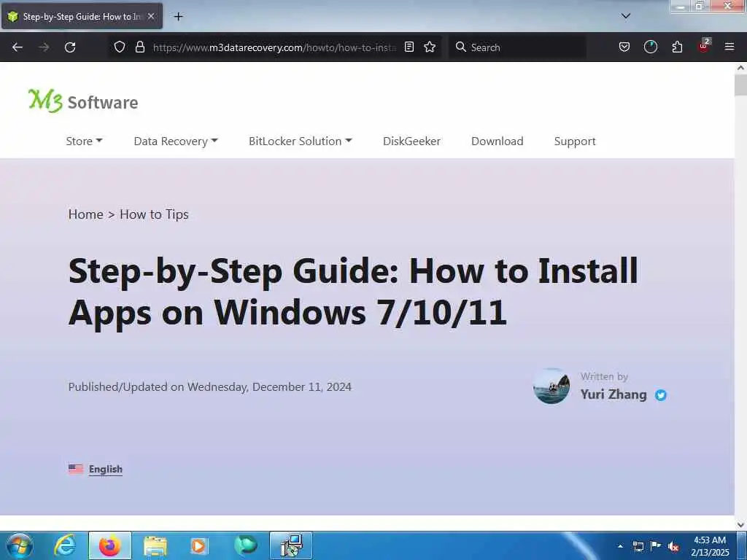Viewport: 747px width, 560px height.
Task: Expand the Store dropdown menu
Action: pyautogui.click(x=84, y=141)
